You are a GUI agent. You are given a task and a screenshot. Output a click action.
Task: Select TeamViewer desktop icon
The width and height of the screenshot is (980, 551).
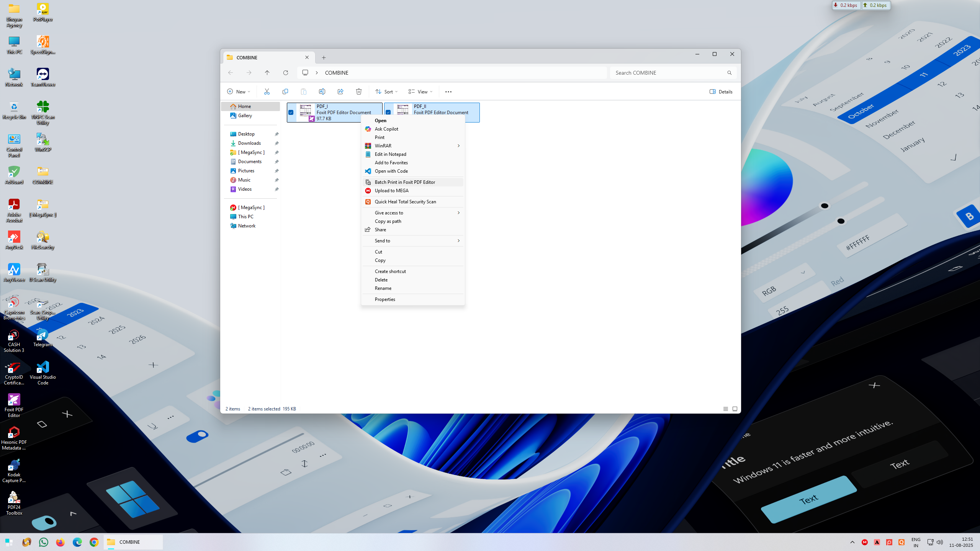[x=43, y=77]
